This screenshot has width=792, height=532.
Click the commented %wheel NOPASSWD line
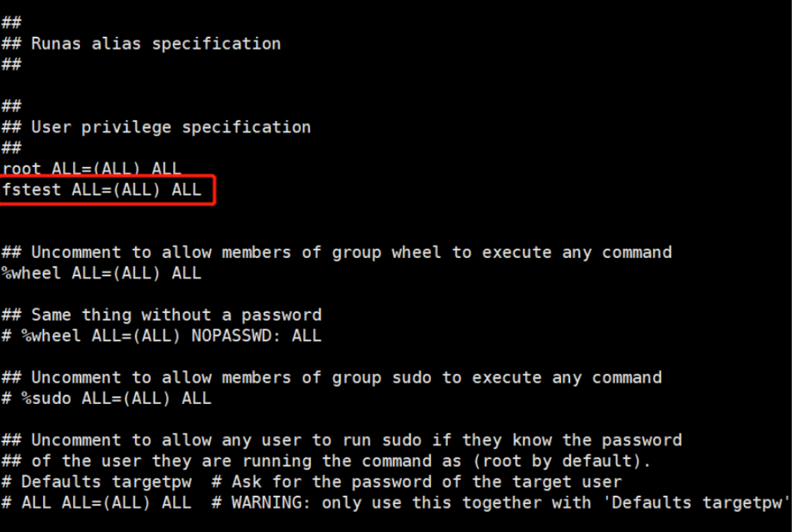(x=161, y=336)
